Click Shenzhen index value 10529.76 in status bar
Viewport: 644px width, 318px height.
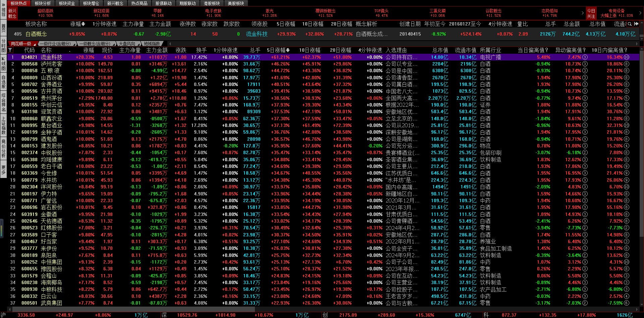click(x=187, y=315)
